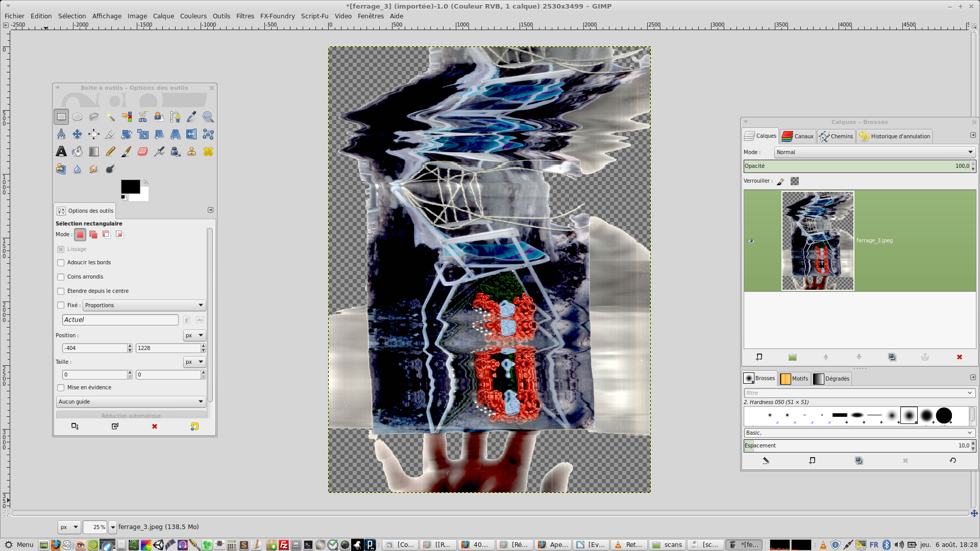The image size is (980, 551).
Task: Click the ferrage_3.jpeg layer thumbnail
Action: pos(818,241)
